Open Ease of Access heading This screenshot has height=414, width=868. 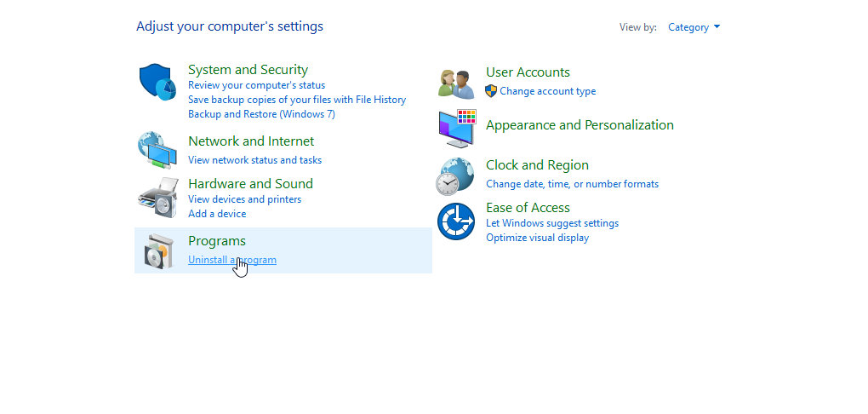(528, 208)
